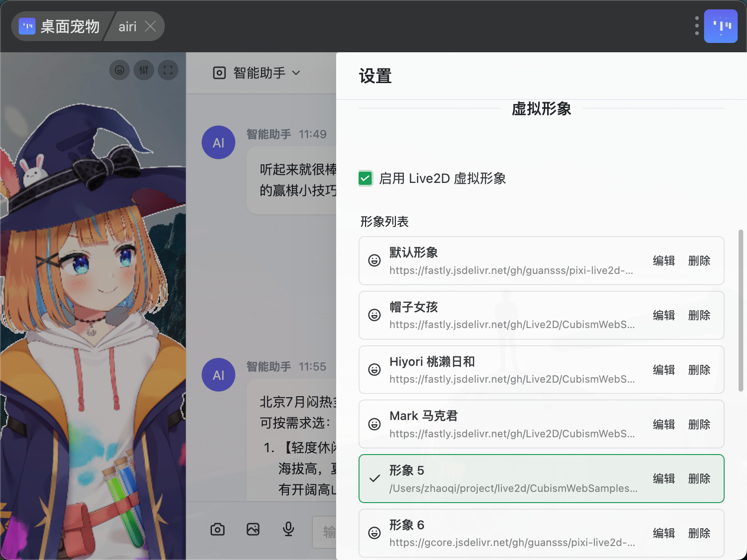
Task: Select the Hiyori 桃濑日和 name text
Action: click(432, 362)
